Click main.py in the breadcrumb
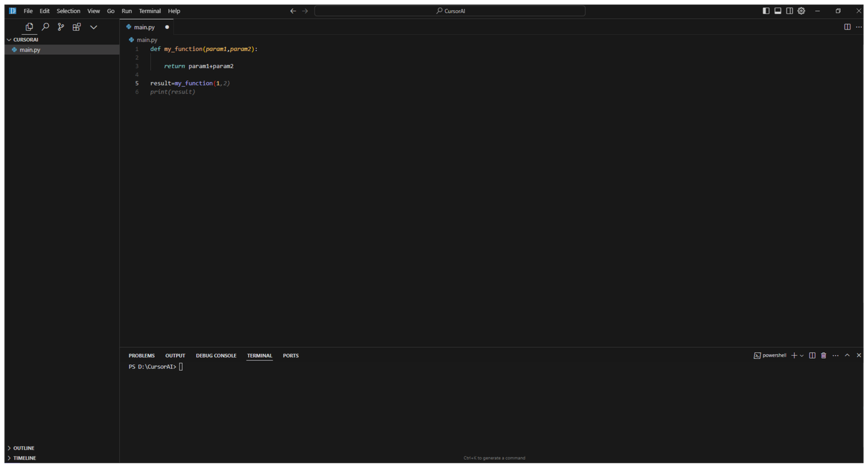 [146, 40]
